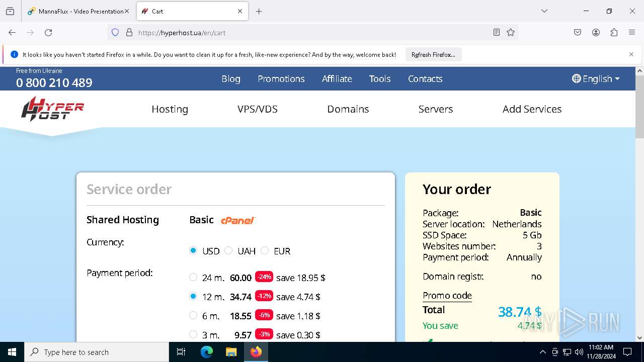Open the Blog link

point(231,79)
